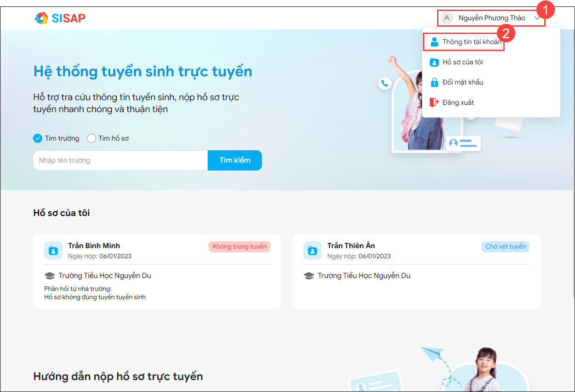Image resolution: width=575 pixels, height=392 pixels.
Task: Click the Chờ xét tuyển status badge
Action: pos(506,247)
